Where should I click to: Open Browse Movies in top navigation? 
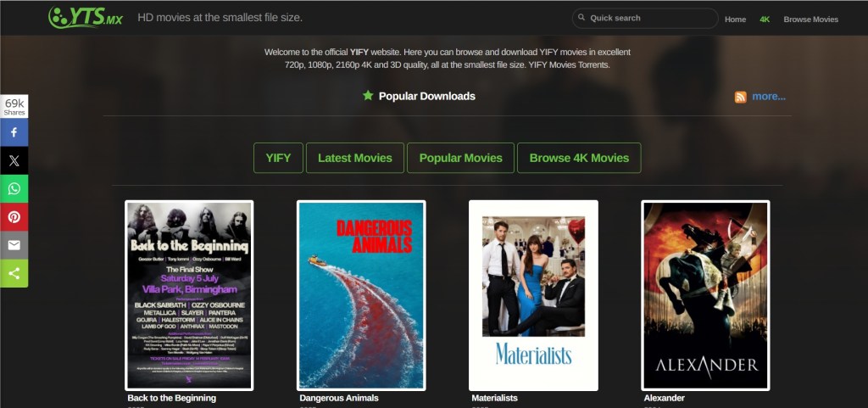coord(810,19)
